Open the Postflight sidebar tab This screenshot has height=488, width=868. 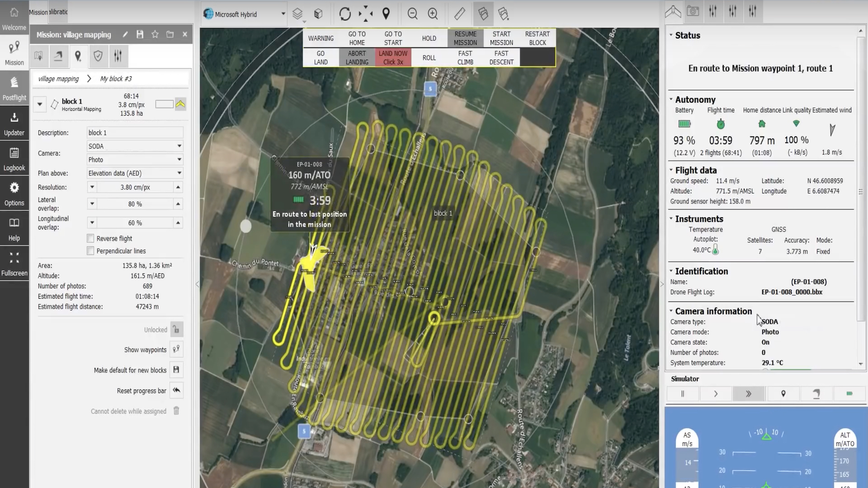(14, 89)
